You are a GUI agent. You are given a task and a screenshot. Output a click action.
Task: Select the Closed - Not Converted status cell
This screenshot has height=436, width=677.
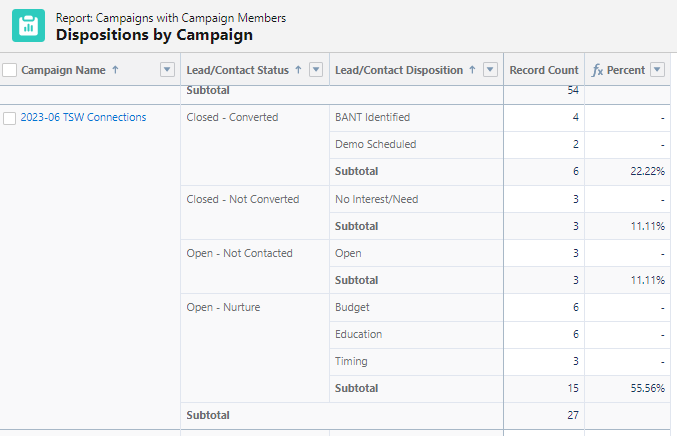pos(243,199)
